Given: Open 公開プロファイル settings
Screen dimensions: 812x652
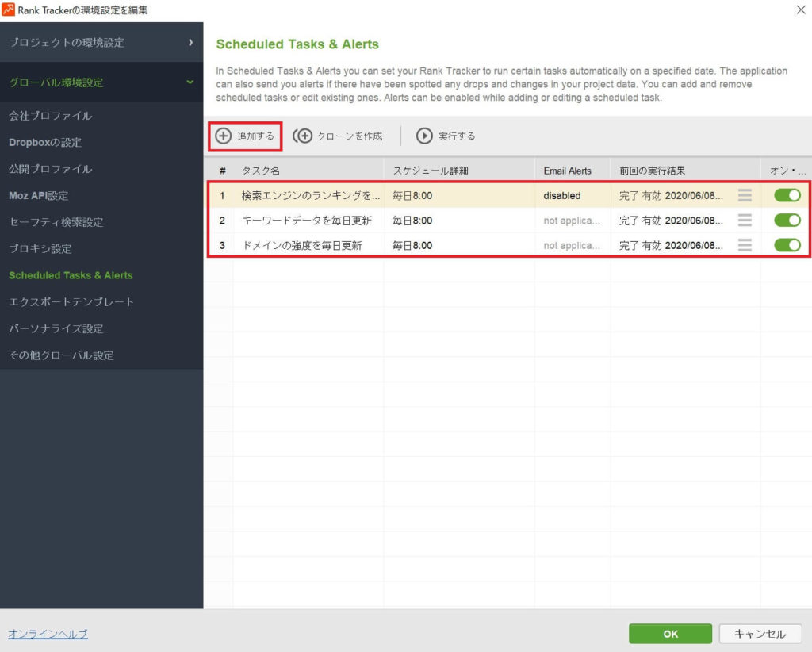Looking at the screenshot, I should click(50, 169).
